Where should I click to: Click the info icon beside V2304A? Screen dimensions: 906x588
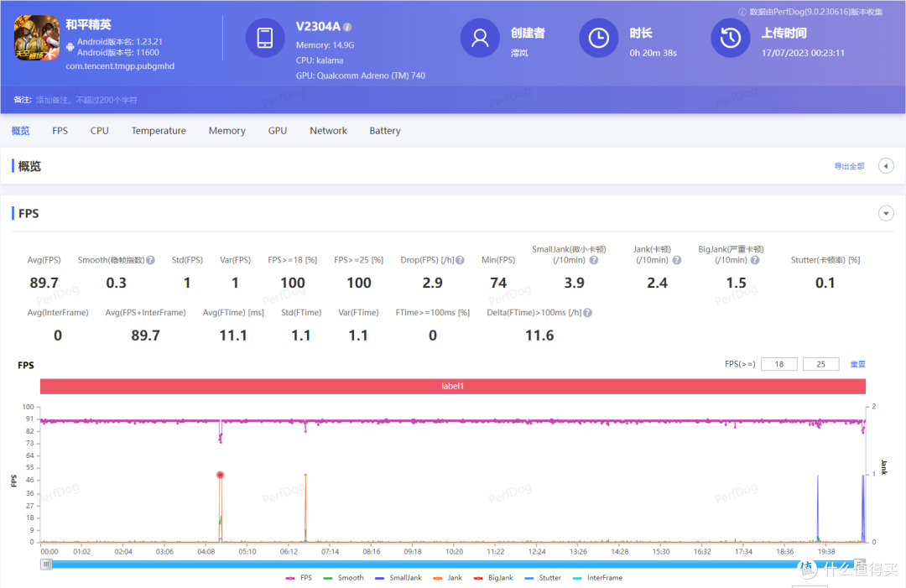[x=347, y=27]
